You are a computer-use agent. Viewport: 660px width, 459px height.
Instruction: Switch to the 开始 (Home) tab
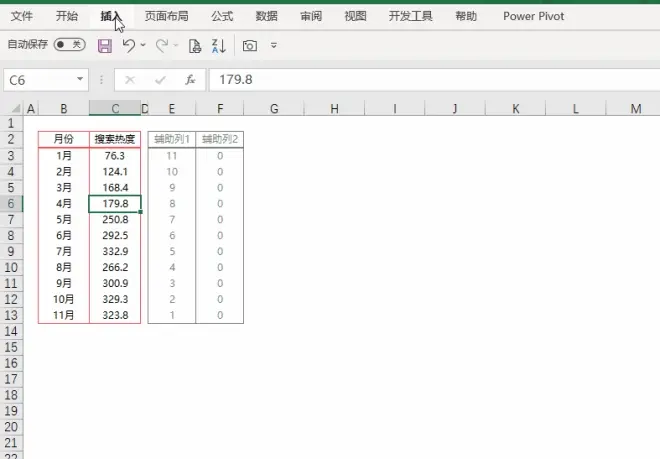[x=67, y=16]
